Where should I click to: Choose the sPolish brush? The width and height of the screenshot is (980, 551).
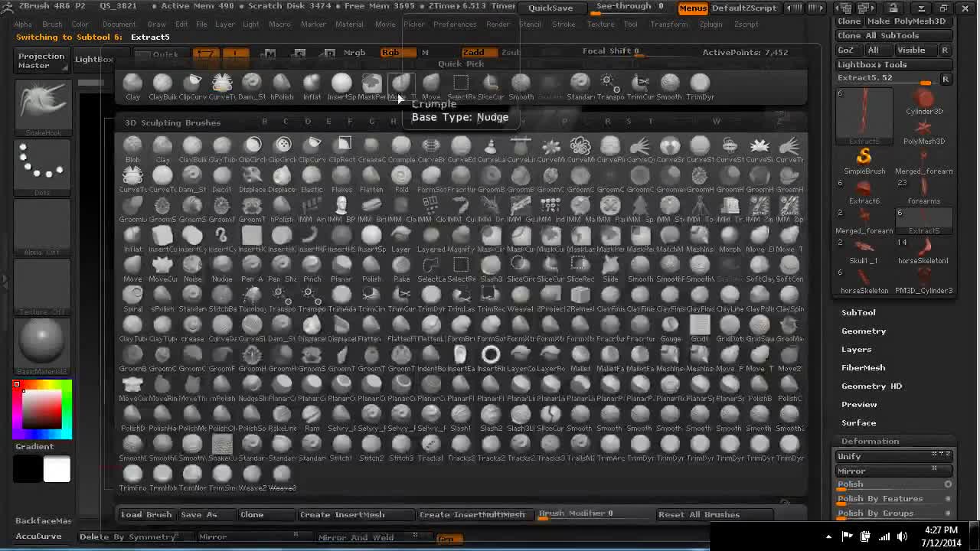coord(162,298)
